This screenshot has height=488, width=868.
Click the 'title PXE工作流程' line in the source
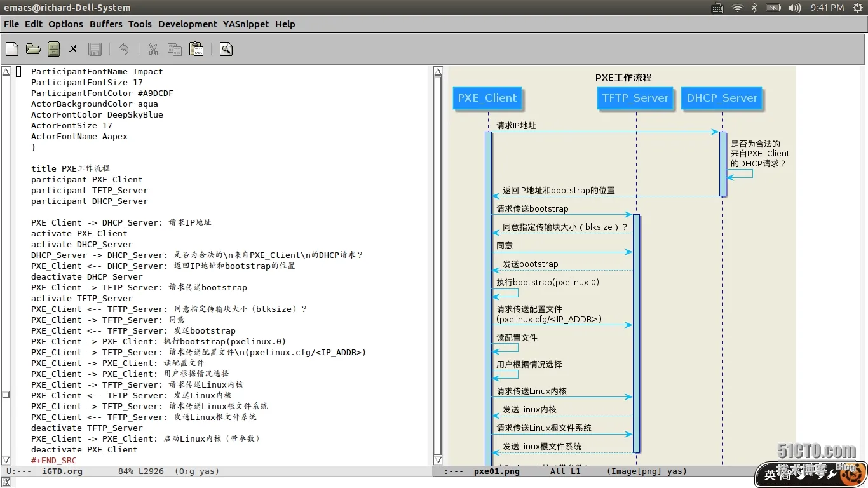(x=70, y=169)
